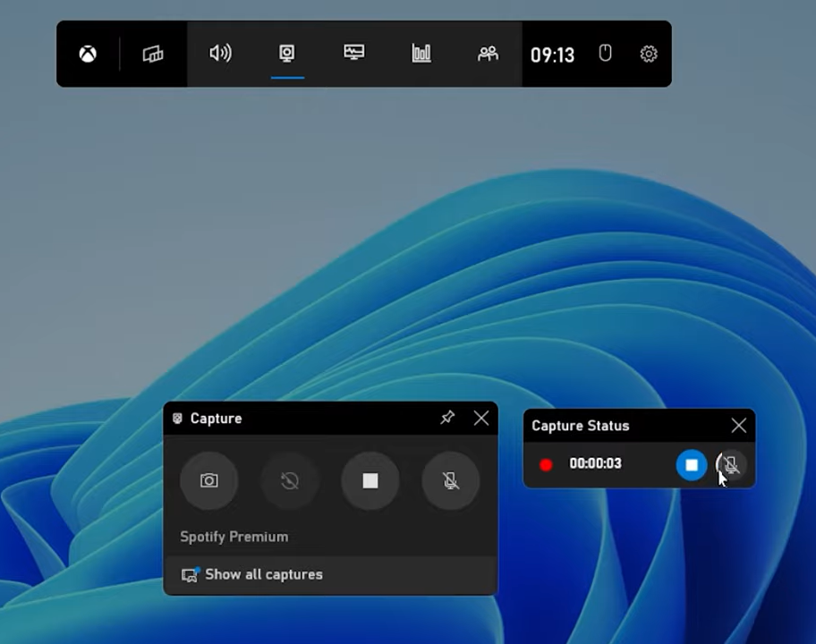This screenshot has width=816, height=644.
Task: Open the Xbox home button
Action: click(x=88, y=54)
